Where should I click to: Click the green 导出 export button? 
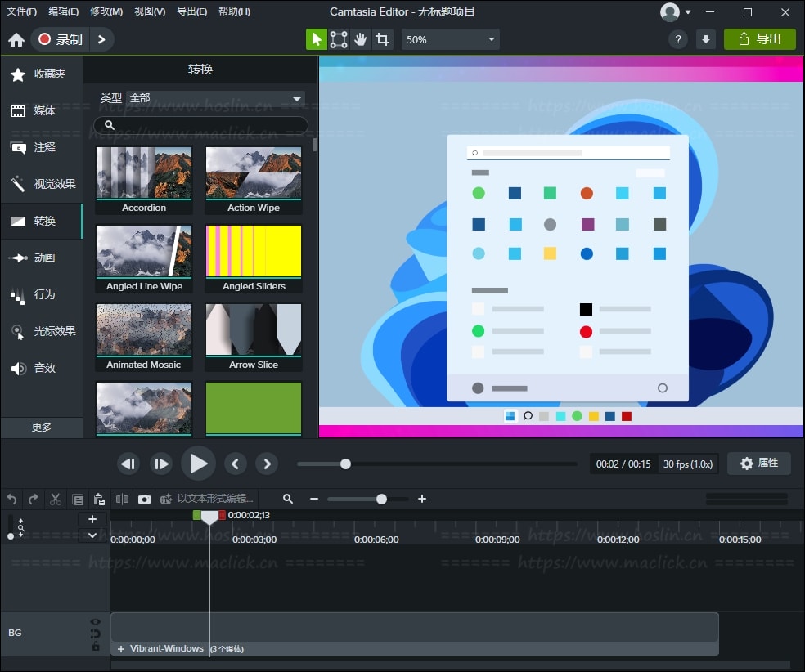tap(759, 39)
